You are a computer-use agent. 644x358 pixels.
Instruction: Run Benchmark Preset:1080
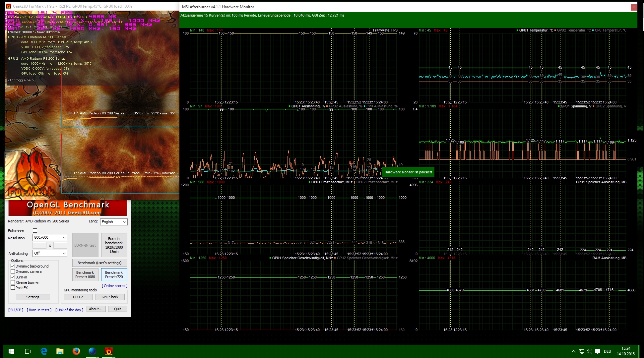tap(85, 274)
